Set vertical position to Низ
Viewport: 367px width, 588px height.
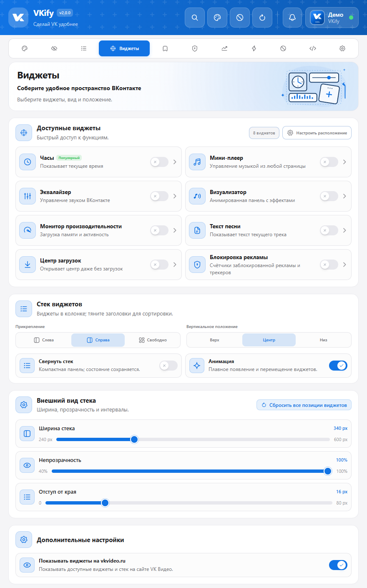[x=324, y=340]
